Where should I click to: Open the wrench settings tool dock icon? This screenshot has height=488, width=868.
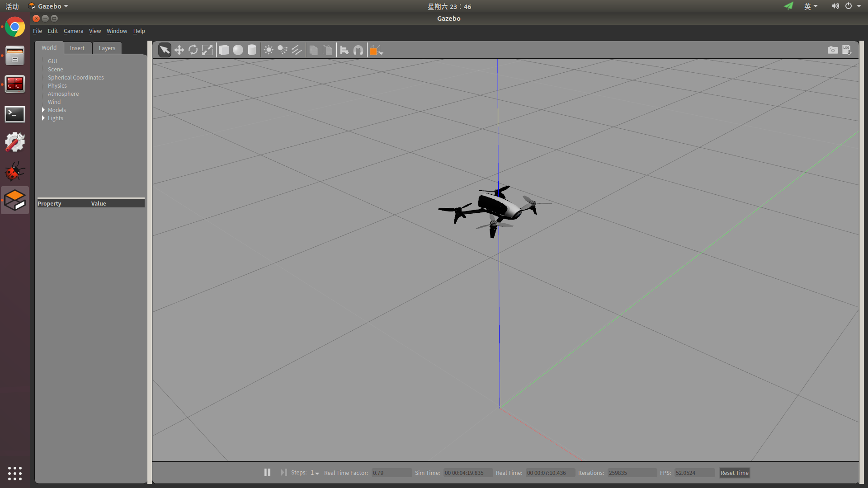pyautogui.click(x=15, y=142)
